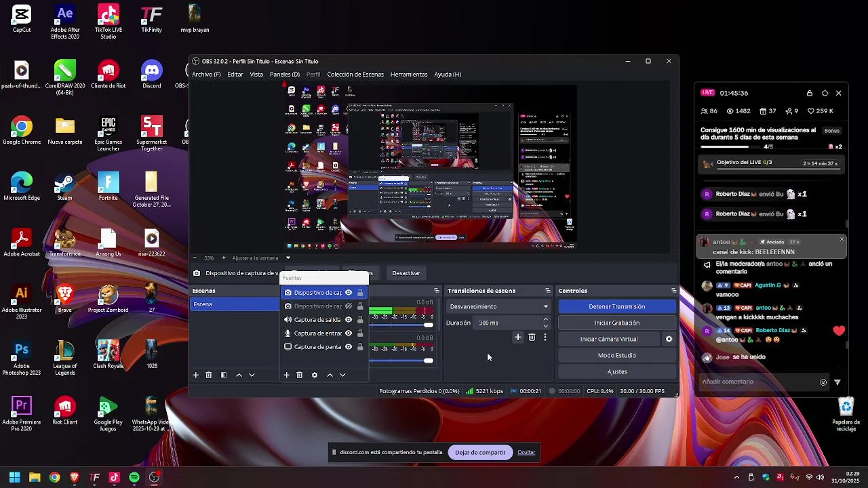Viewport: 868px width, 488px height.
Task: Toggle visibility of Captura de pantalla source
Action: tap(349, 347)
